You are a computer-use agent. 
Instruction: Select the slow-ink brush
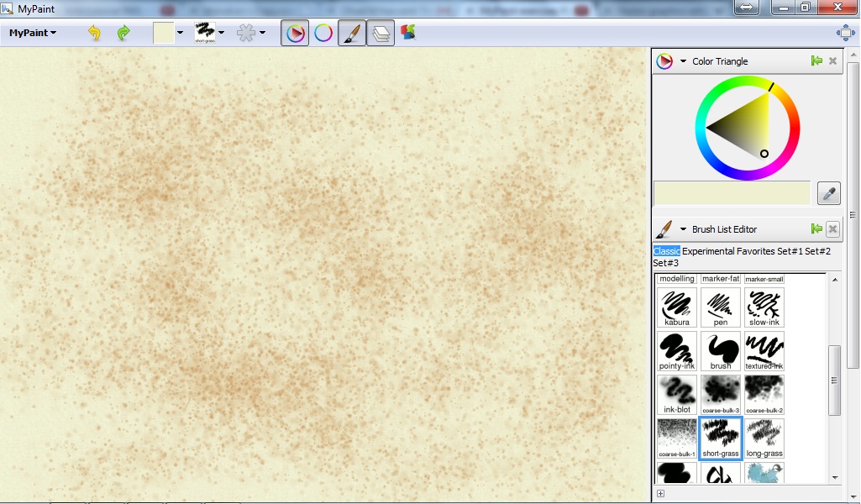pos(764,307)
